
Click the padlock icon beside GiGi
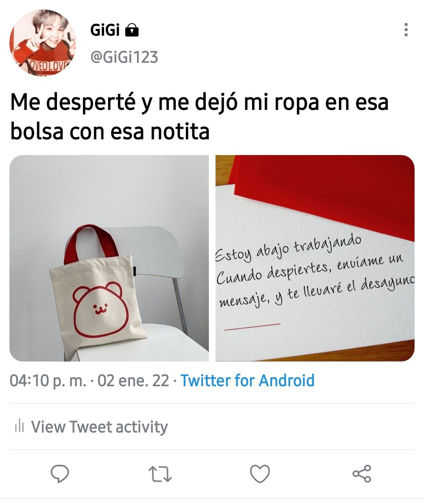(132, 30)
